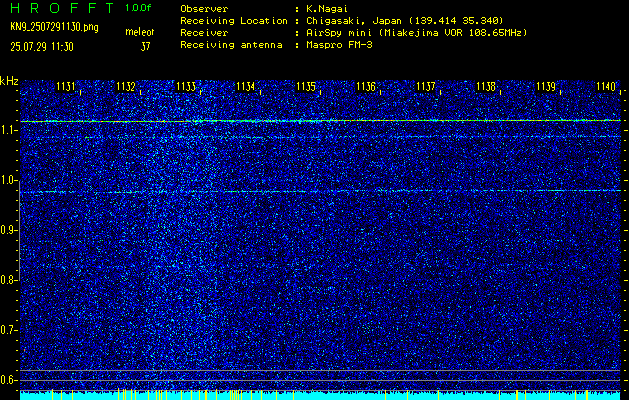Click the 0.6 frequency axis label
This screenshot has width=629, height=400.
(x=7, y=380)
